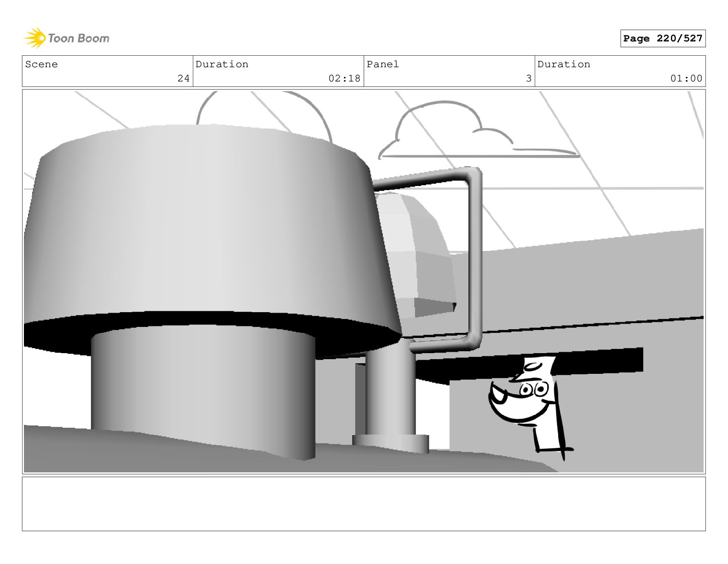Select the Scene label text
This screenshot has width=728, height=564.
point(41,64)
